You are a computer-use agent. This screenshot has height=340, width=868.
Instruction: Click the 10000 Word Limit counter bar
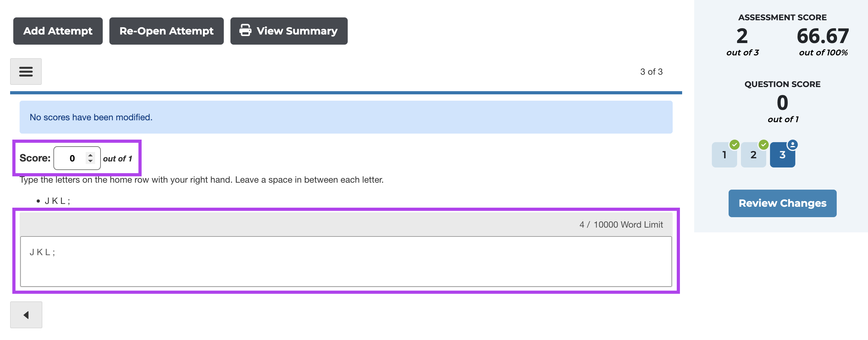tap(346, 225)
